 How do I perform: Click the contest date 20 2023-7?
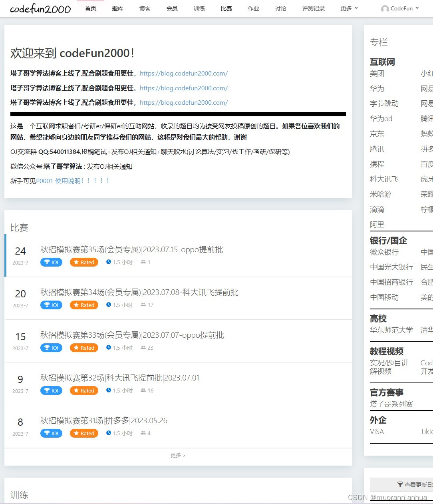coord(20,299)
